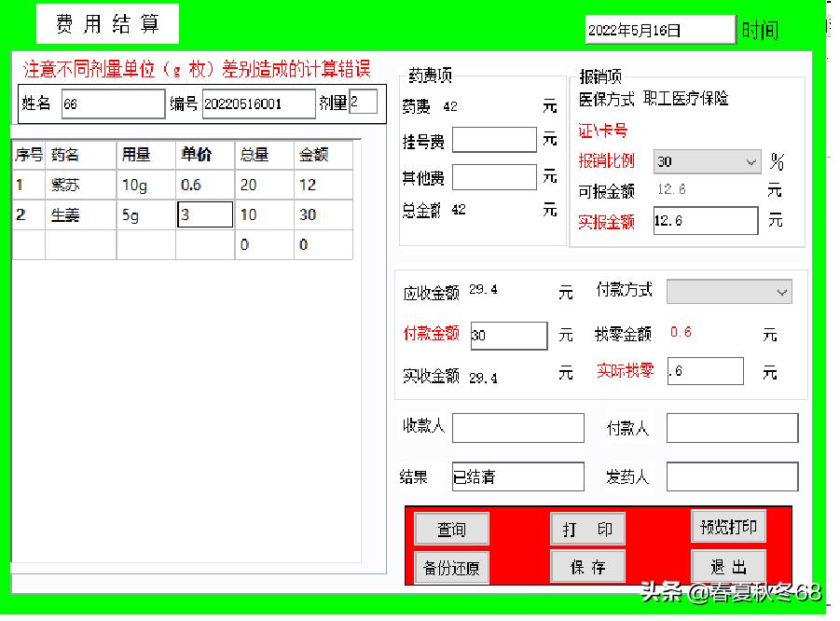840x621 pixels.
Task: Select 30 in the reimbursement ratio combo box
Action: click(705, 161)
